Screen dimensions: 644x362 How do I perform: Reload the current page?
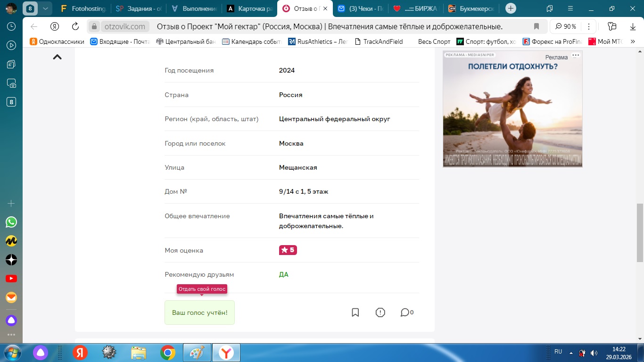click(x=75, y=26)
